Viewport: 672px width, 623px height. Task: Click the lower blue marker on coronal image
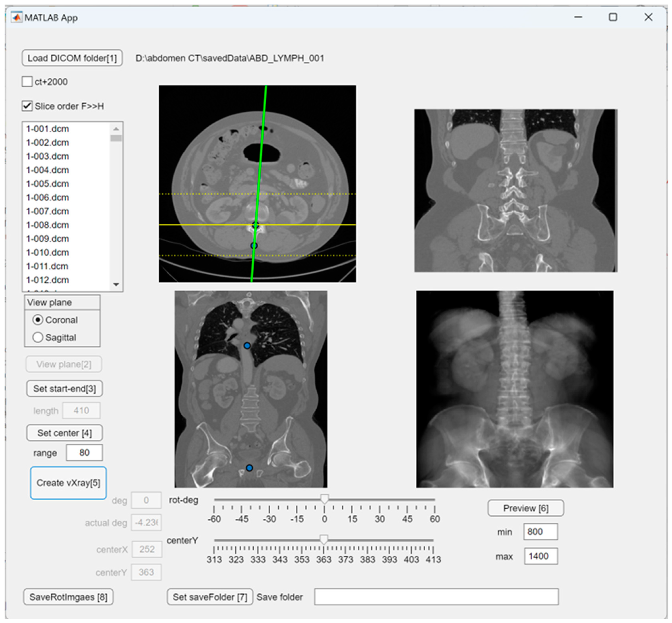point(249,468)
